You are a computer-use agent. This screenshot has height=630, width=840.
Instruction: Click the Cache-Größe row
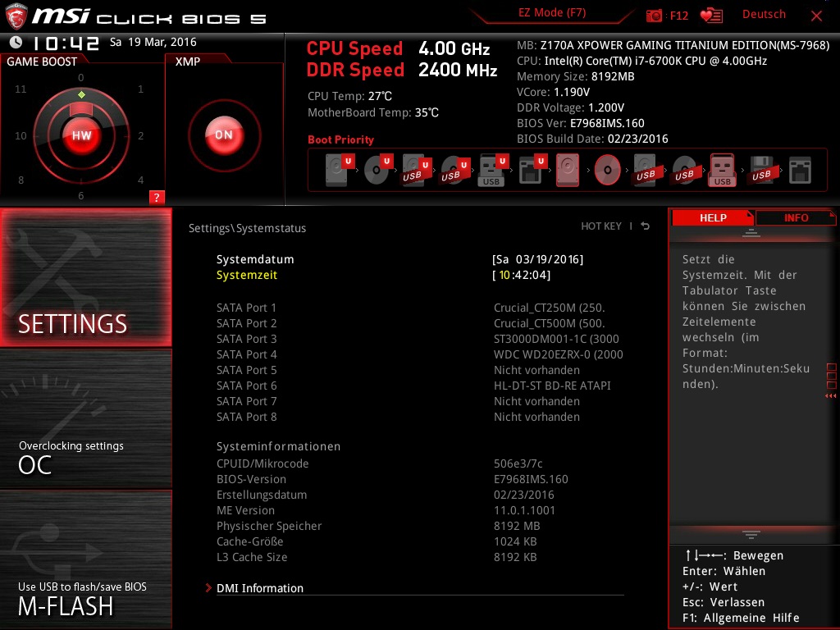click(377, 541)
